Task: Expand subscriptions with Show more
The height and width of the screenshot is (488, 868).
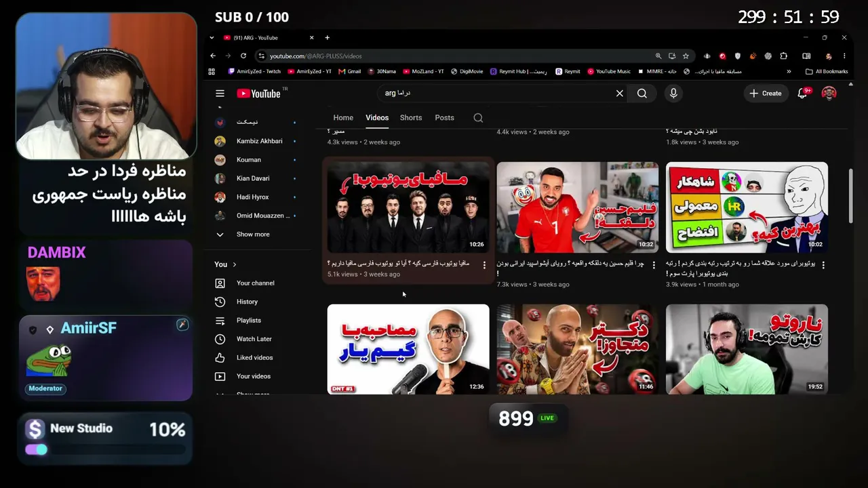Action: pyautogui.click(x=254, y=235)
